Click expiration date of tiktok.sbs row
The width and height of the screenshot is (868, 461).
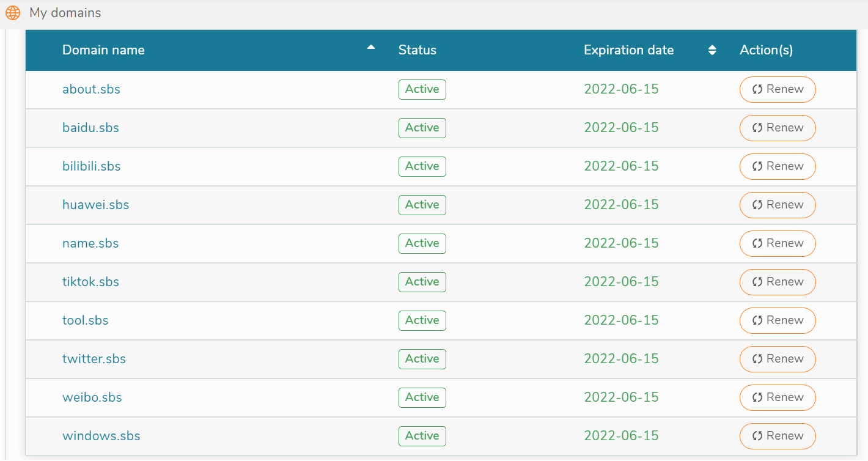(x=622, y=282)
